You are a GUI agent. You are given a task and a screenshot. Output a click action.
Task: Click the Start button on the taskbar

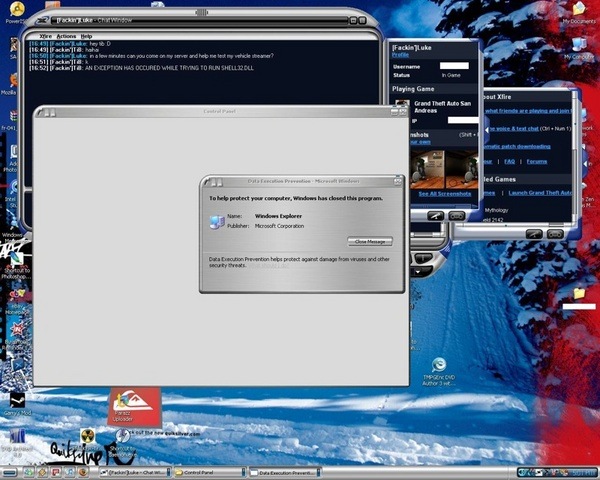pos(9,473)
